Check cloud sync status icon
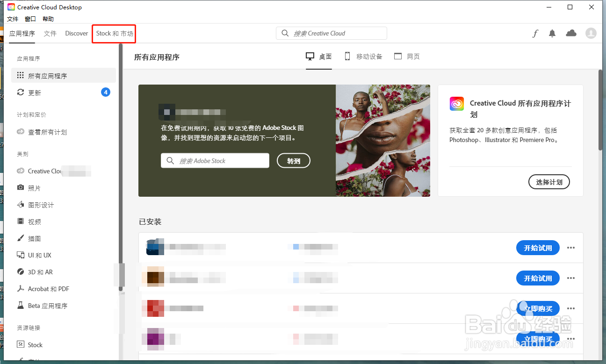Image resolution: width=606 pixels, height=364 pixels. pos(571,33)
